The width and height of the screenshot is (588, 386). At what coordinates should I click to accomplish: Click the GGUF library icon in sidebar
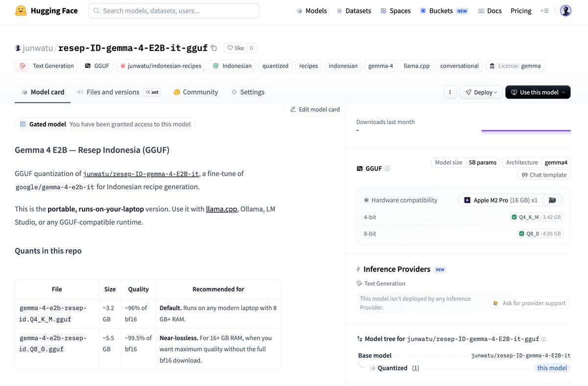tap(360, 169)
